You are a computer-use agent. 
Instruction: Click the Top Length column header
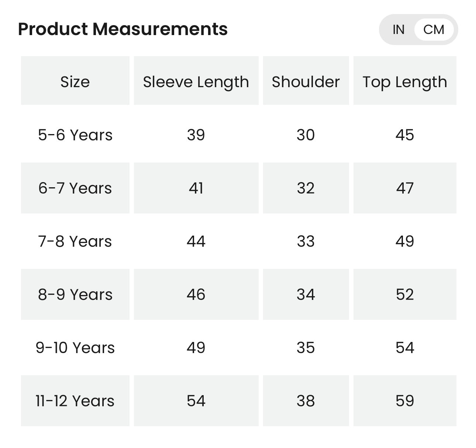[405, 82]
